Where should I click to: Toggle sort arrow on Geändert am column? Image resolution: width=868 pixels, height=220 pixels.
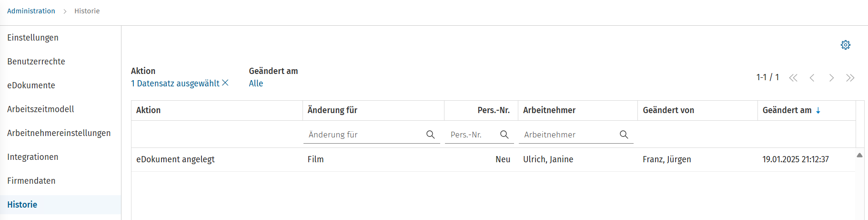818,111
